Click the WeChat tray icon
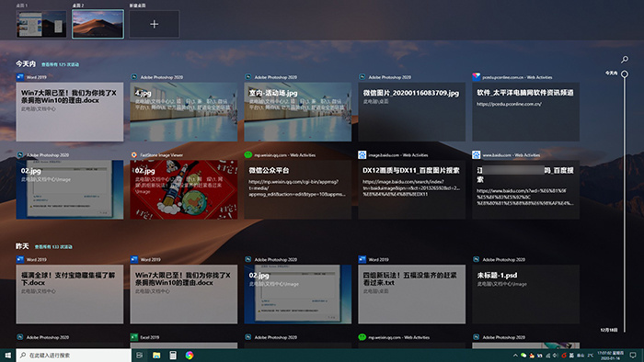Image resolution: width=644 pixels, height=362 pixels. pos(523,356)
